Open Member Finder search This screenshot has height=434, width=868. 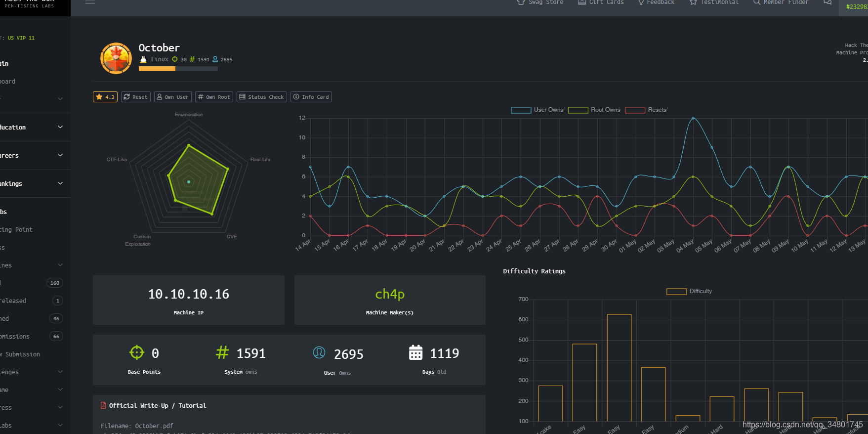point(781,2)
